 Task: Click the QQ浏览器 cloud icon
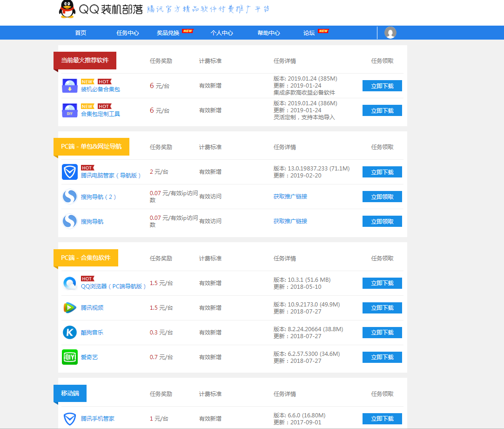point(70,283)
